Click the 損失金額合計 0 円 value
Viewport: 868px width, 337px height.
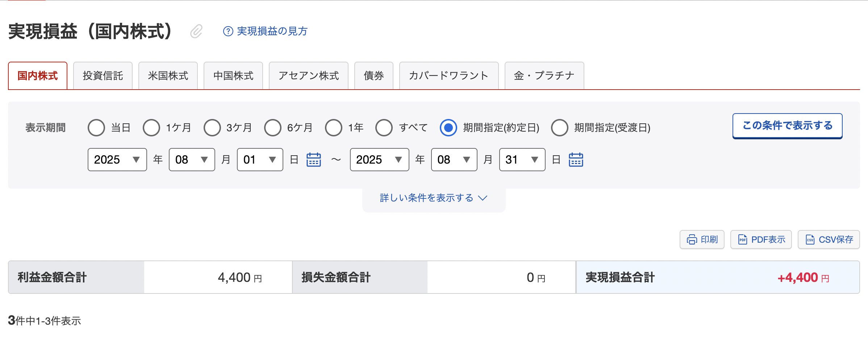pyautogui.click(x=536, y=278)
